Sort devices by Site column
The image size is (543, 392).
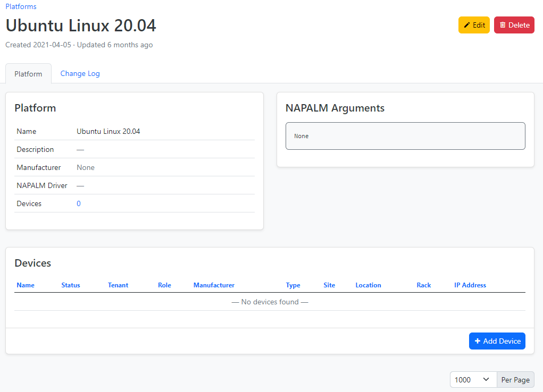[329, 285]
